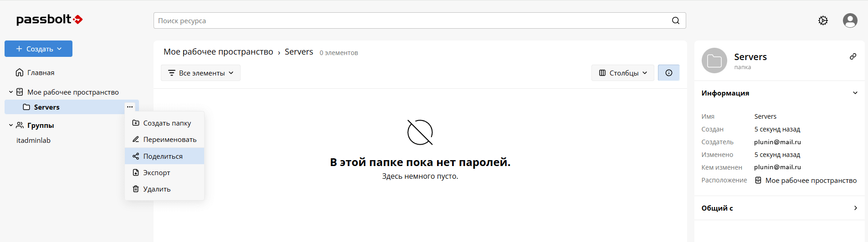Collapse the Информация section

(855, 93)
